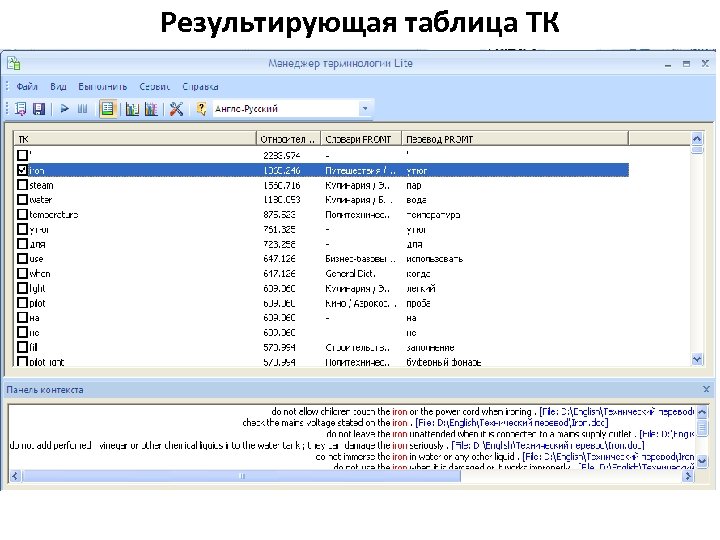This screenshot has width=720, height=540.
Task: Click context panel horizontal scrollbar thumb
Action: [242, 476]
